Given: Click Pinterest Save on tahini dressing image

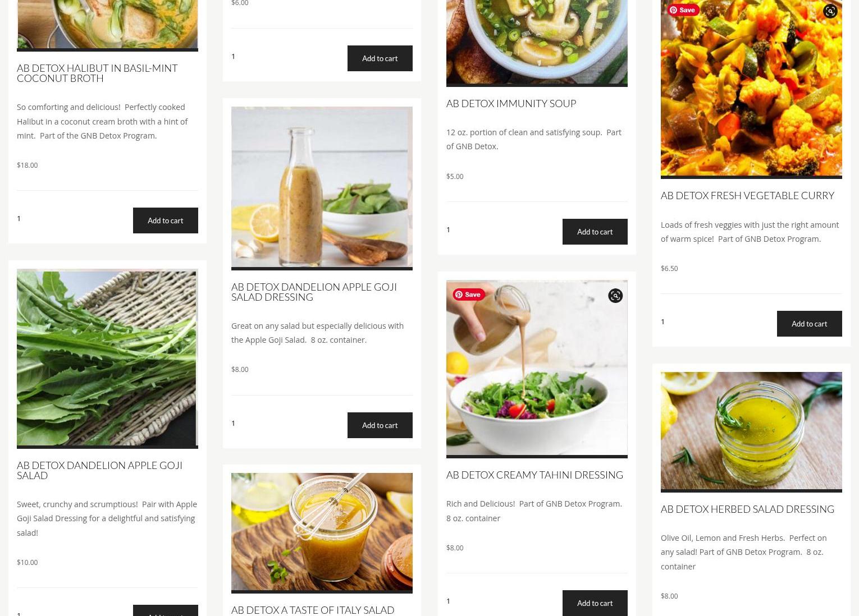Looking at the screenshot, I should coord(469,295).
